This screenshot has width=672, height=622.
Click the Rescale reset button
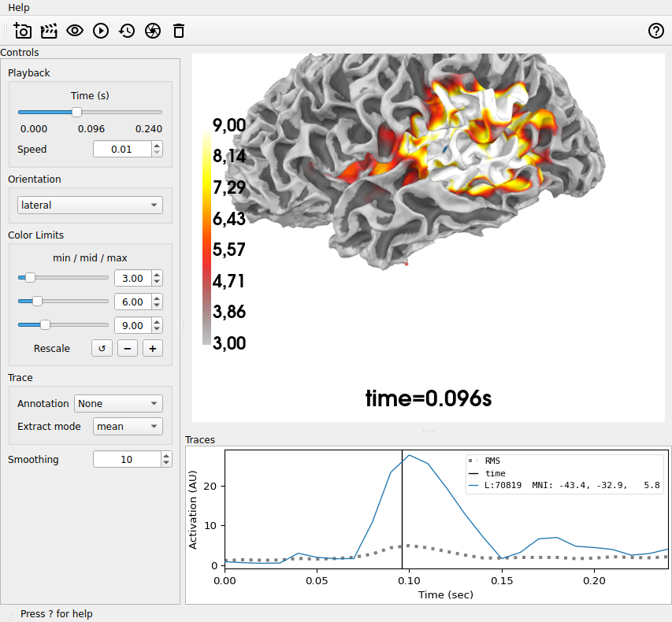coord(102,348)
